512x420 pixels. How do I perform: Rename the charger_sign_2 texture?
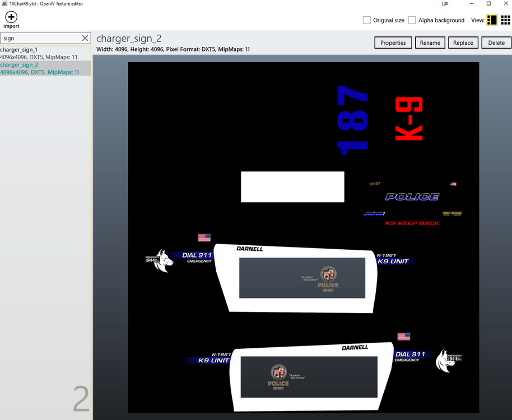430,43
